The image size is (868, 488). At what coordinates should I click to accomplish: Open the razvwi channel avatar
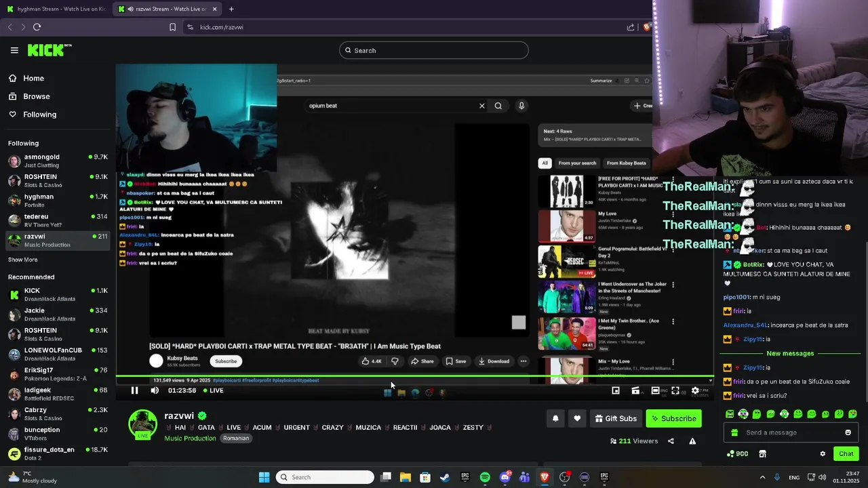(x=142, y=425)
